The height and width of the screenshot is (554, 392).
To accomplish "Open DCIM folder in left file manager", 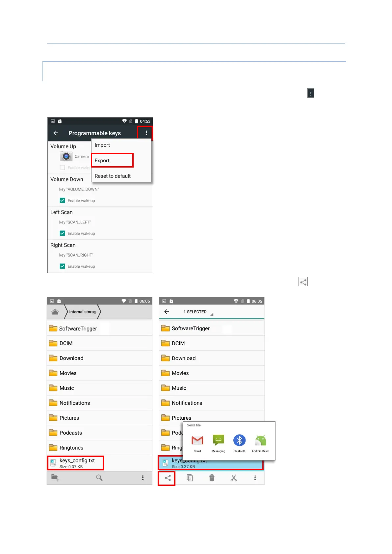I will (x=99, y=343).
